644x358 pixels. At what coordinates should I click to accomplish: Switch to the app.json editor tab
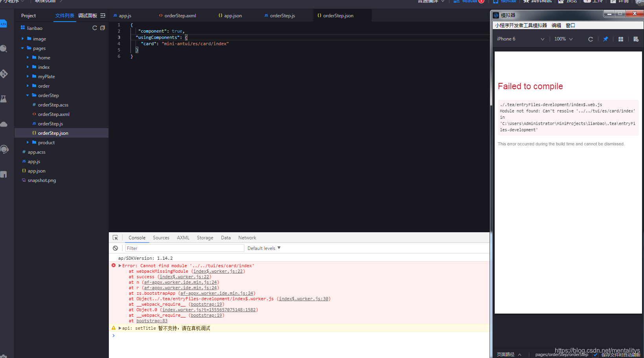(233, 16)
